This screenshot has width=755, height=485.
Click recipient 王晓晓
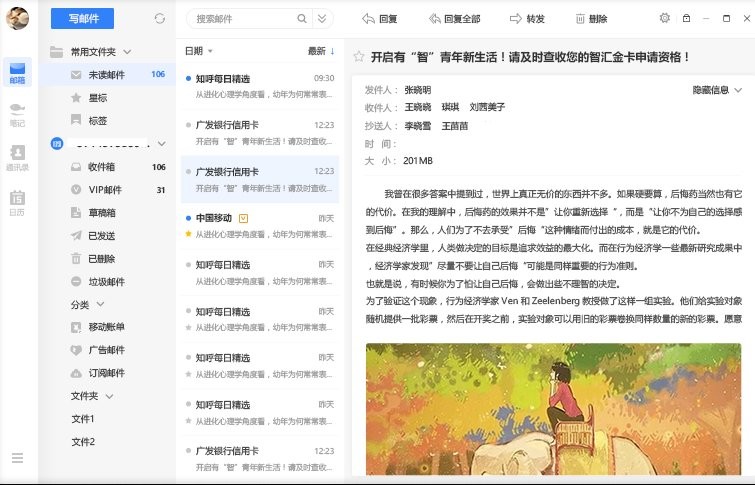pos(417,107)
